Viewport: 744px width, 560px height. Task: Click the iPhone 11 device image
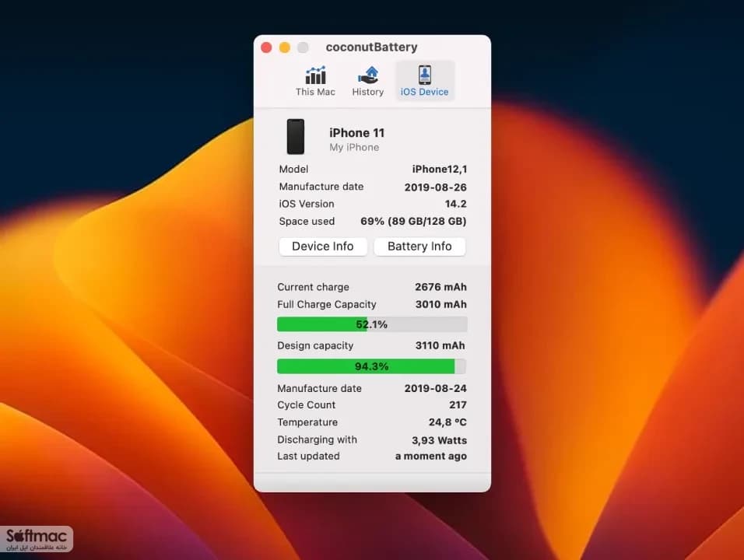tap(295, 137)
